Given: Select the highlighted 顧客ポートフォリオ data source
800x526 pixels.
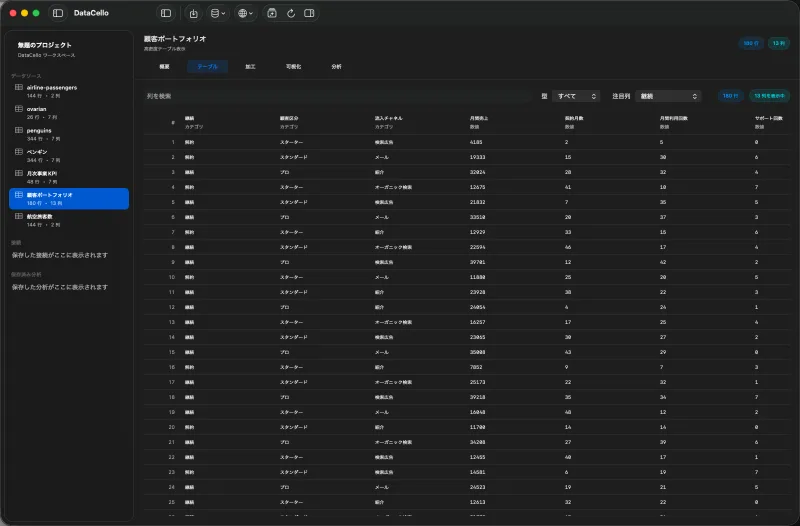Looking at the screenshot, I should point(69,198).
